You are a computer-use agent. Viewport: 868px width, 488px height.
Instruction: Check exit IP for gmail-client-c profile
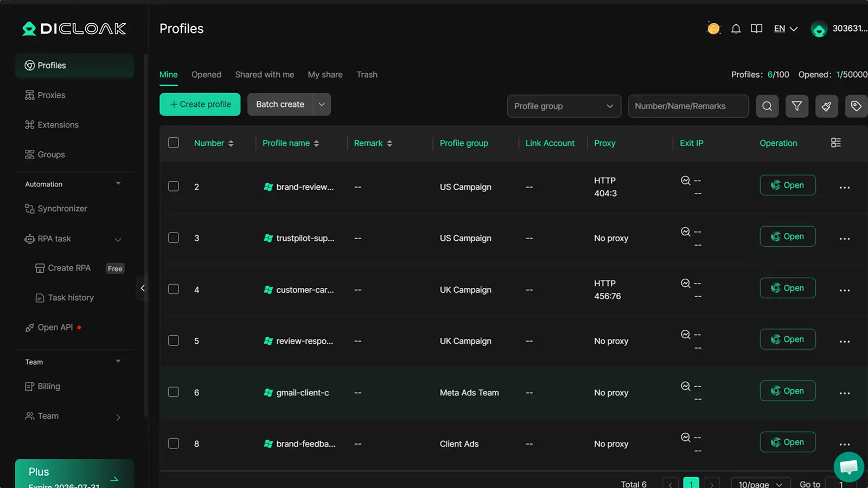click(686, 386)
